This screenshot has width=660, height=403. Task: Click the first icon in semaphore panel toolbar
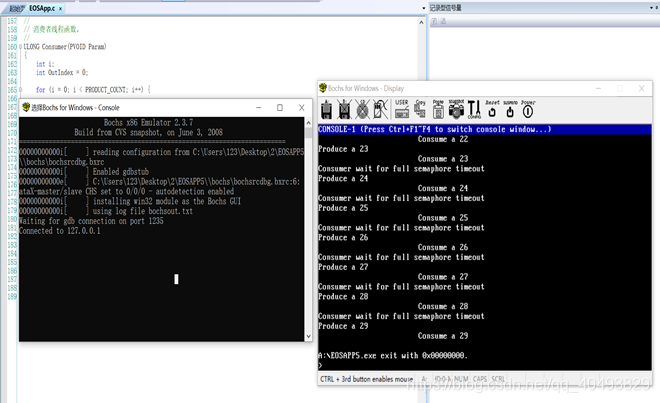coord(434,21)
